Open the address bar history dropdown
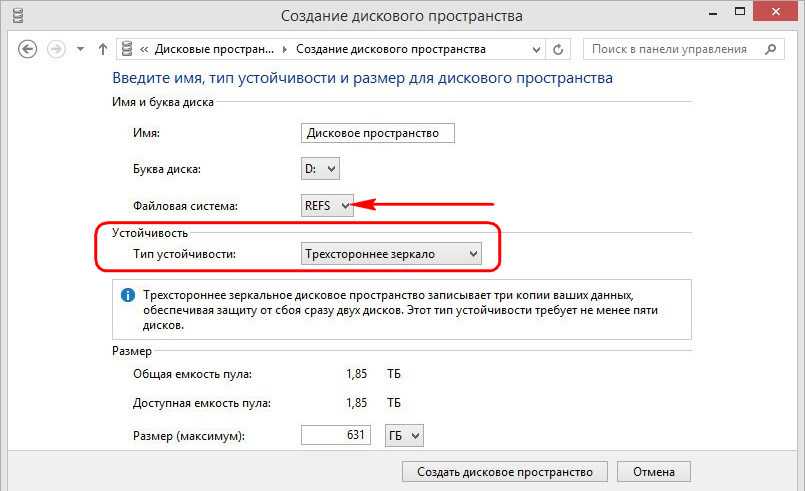Viewport: 805px width, 491px height. [536, 49]
